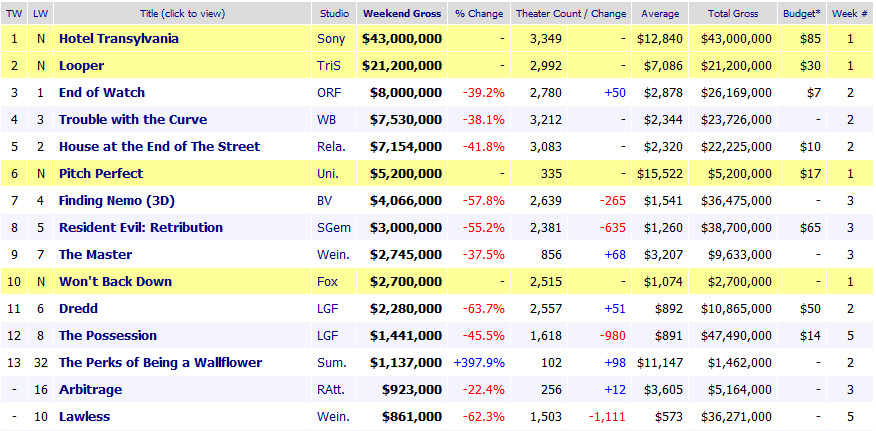The image size is (876, 431).
Task: Open Trouble with the Curve page
Action: click(133, 120)
